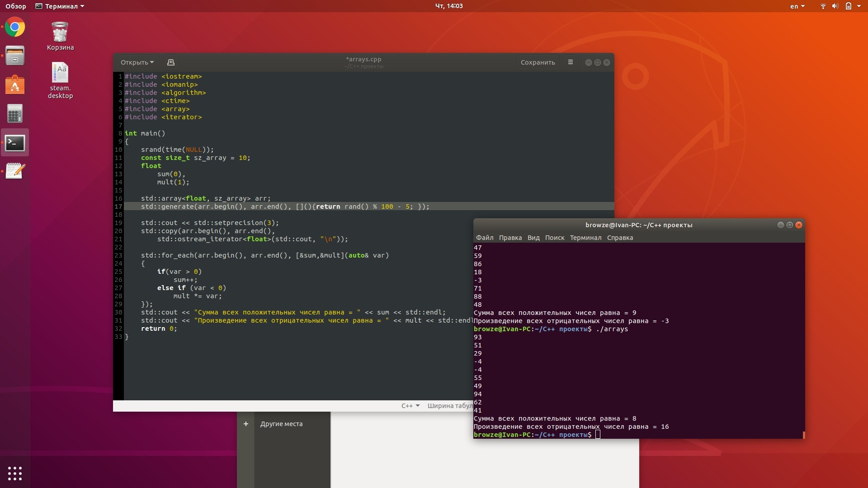Show applications grid at dock bottom
This screenshot has height=488, width=868.
[15, 473]
